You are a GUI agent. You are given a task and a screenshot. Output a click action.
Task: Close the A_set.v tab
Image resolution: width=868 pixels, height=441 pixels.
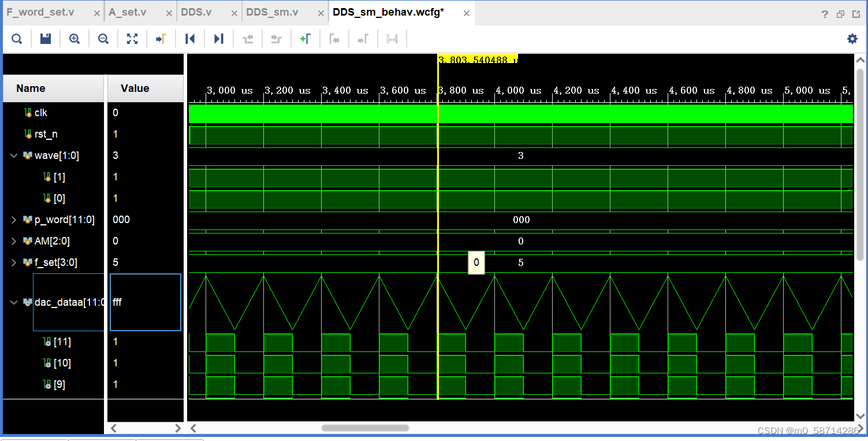(x=169, y=13)
